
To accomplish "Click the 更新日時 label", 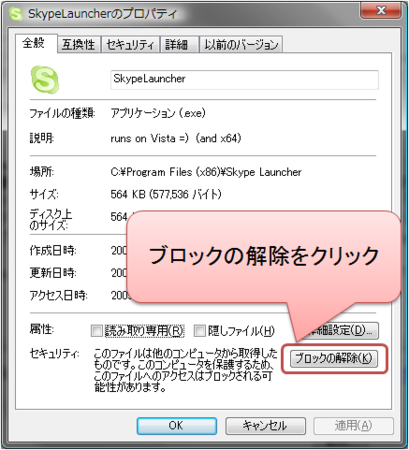I will point(53,273).
